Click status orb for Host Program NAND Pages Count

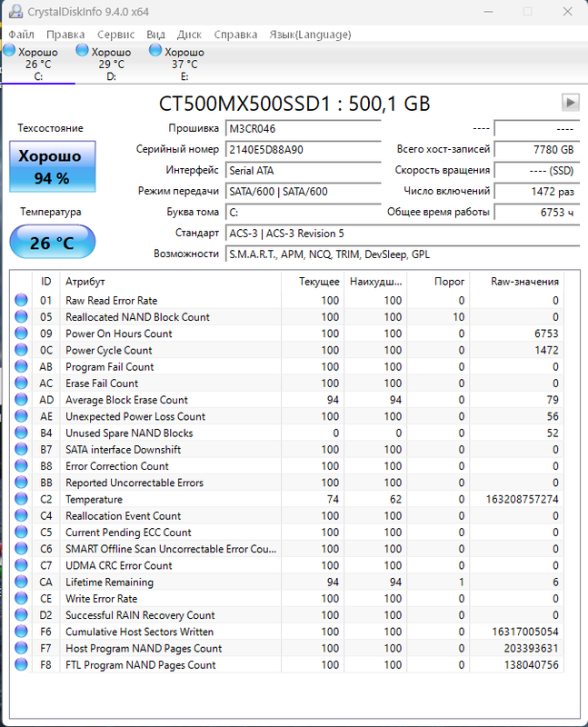click(x=21, y=648)
